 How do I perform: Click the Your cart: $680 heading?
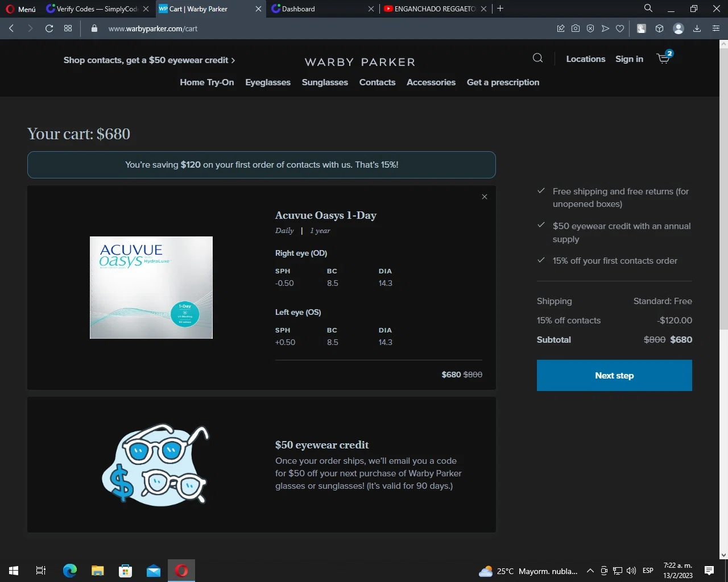(79, 134)
